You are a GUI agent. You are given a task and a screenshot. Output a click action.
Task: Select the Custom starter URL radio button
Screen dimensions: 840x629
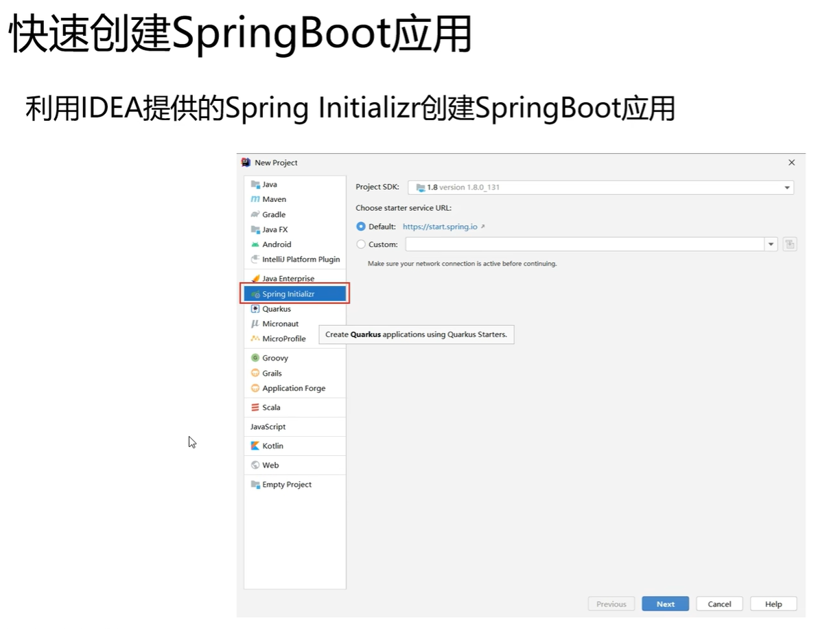[x=361, y=244]
